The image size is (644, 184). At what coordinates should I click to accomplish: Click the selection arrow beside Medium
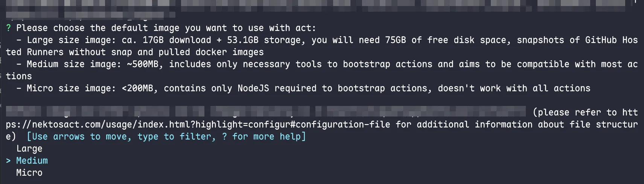coord(8,161)
